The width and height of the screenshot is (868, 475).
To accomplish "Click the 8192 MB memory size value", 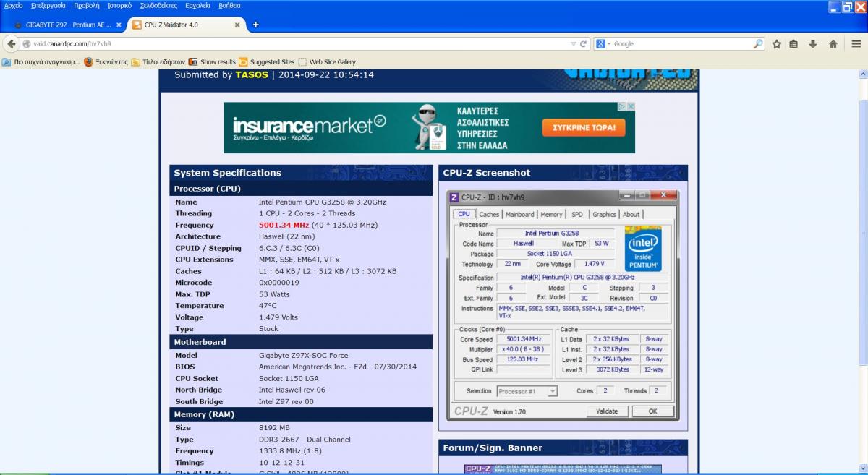I will click(274, 427).
